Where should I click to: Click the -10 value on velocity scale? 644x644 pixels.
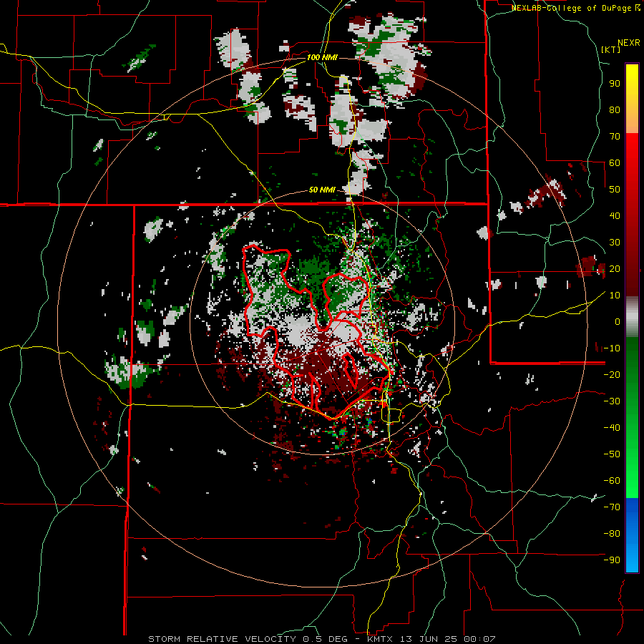pyautogui.click(x=612, y=348)
